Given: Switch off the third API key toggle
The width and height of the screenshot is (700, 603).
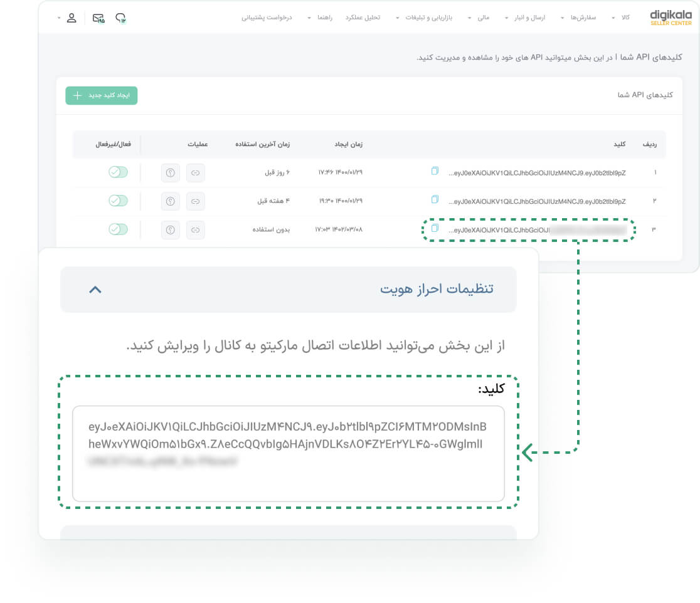Looking at the screenshot, I should pos(118,229).
